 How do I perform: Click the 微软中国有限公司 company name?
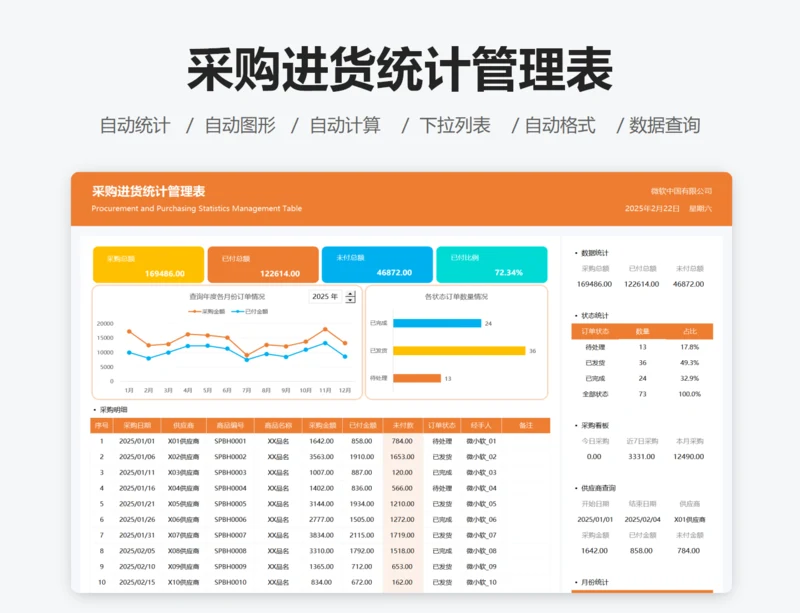(681, 191)
